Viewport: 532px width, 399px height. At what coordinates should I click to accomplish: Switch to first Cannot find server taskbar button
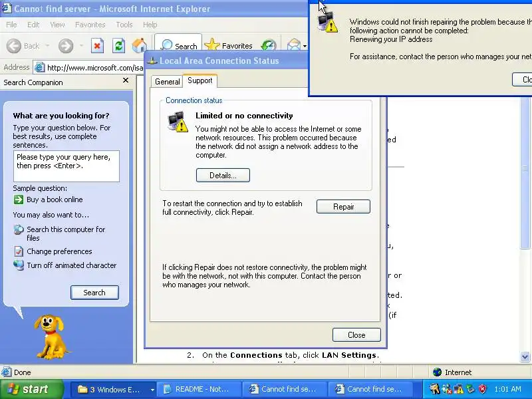point(285,389)
